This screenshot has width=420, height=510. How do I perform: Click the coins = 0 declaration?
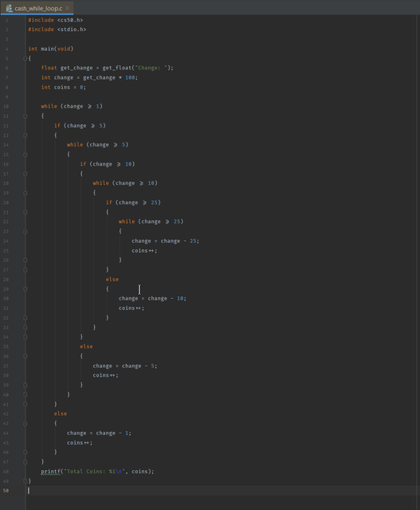click(x=64, y=87)
